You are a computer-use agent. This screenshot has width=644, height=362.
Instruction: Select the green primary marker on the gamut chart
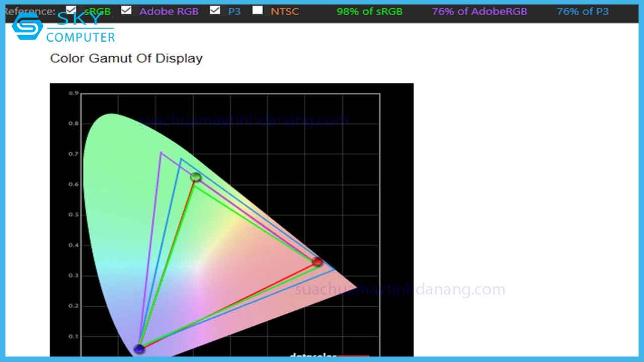click(196, 177)
